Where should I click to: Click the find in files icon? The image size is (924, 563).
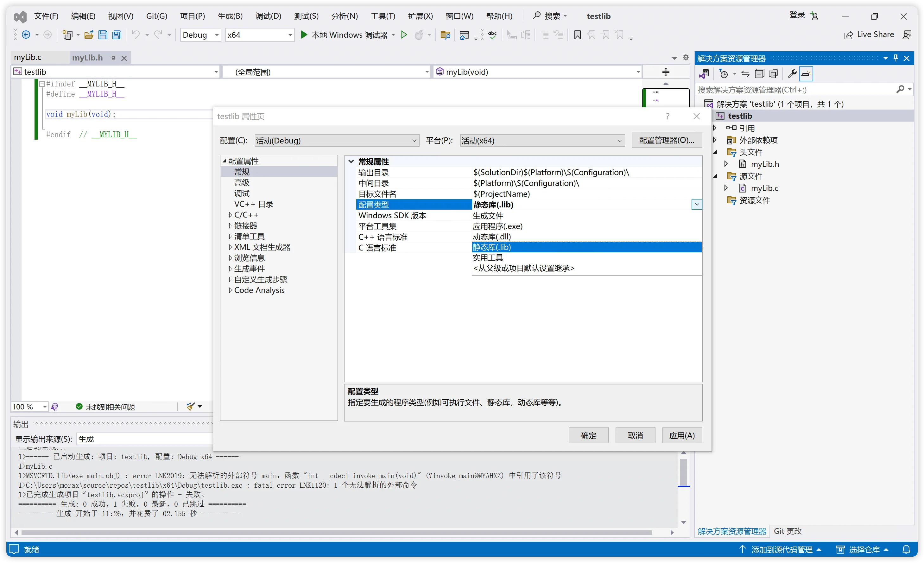click(x=445, y=35)
